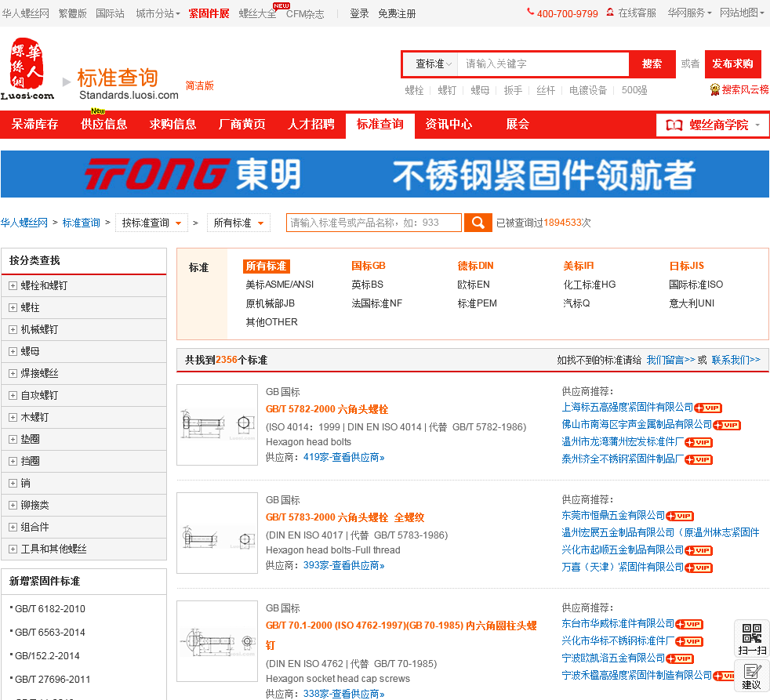Screen dimensions: 770x700
Task: Open the 华网服务 dropdown
Action: coord(689,13)
